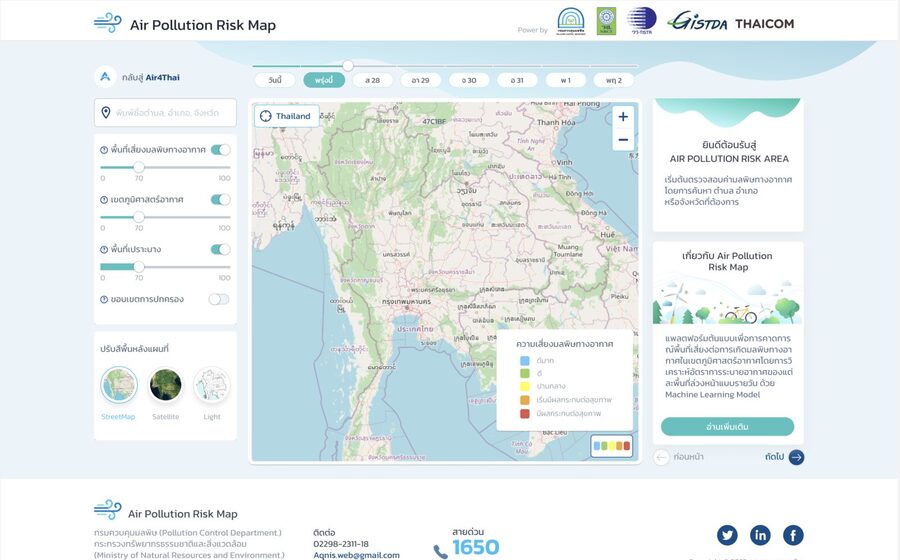Click the Thailand map reset button

(x=286, y=116)
